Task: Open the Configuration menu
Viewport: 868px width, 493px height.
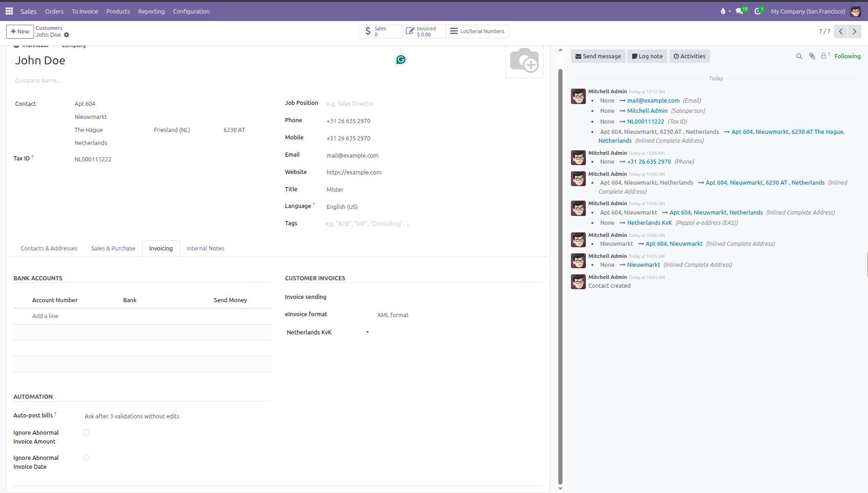Action: [191, 11]
